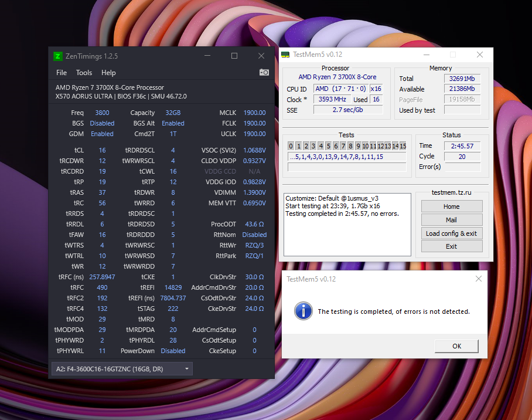Screen dimensions: 532x420
Task: Click the Available memory value 21386Mb
Action: (462, 89)
